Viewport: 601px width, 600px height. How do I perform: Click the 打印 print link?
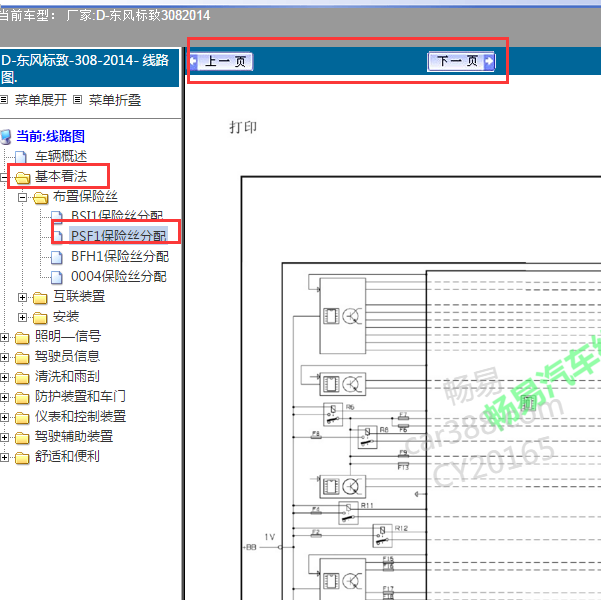243,127
